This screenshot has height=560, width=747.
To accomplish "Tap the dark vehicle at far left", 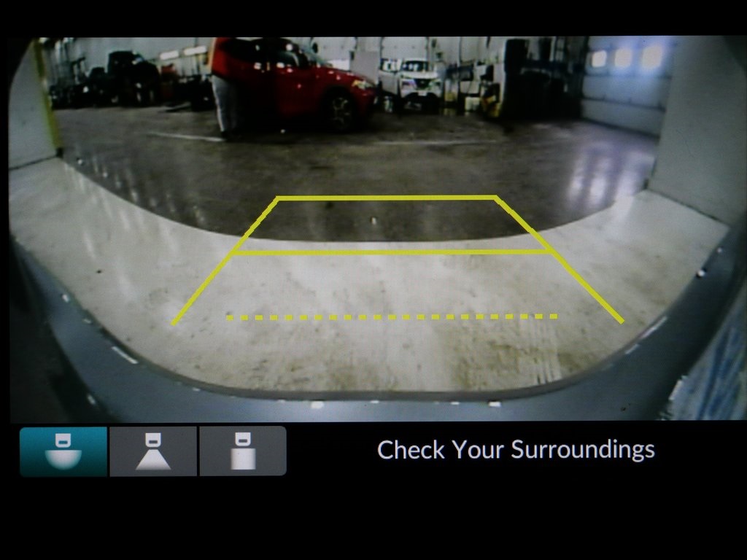I will [131, 77].
